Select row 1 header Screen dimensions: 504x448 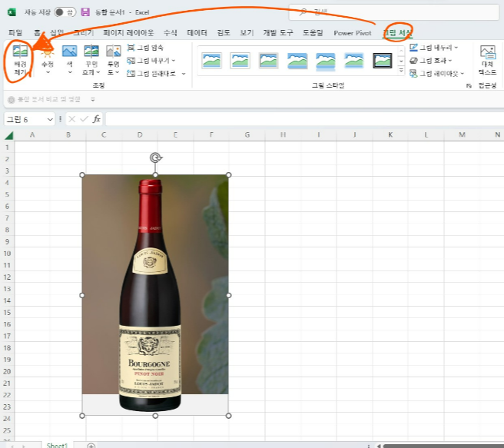(7, 148)
